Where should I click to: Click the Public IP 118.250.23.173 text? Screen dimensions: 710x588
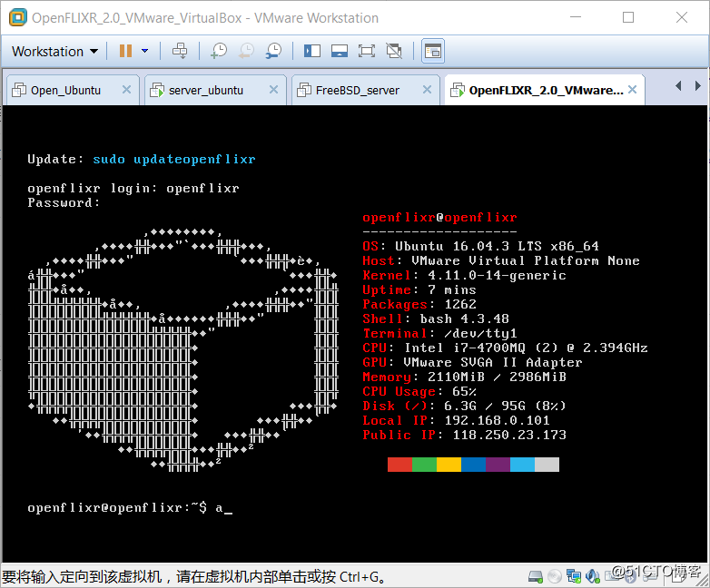pyautogui.click(x=464, y=435)
